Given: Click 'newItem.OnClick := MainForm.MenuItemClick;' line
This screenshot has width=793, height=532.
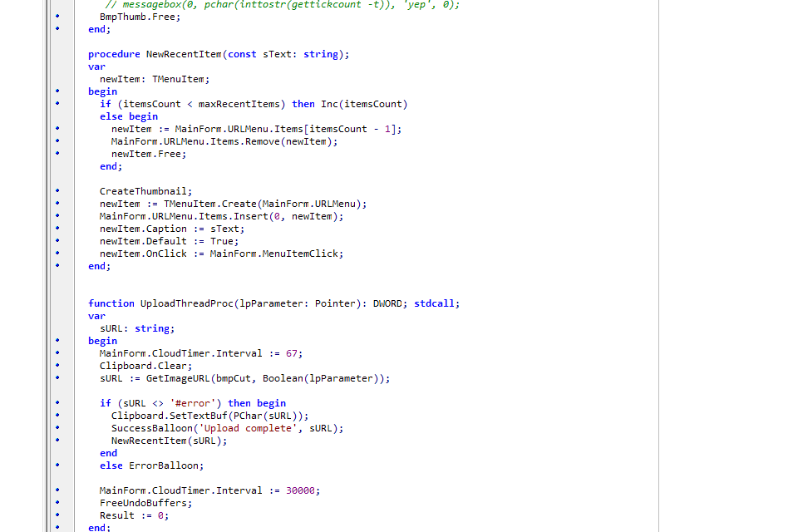Looking at the screenshot, I should click(x=221, y=254).
